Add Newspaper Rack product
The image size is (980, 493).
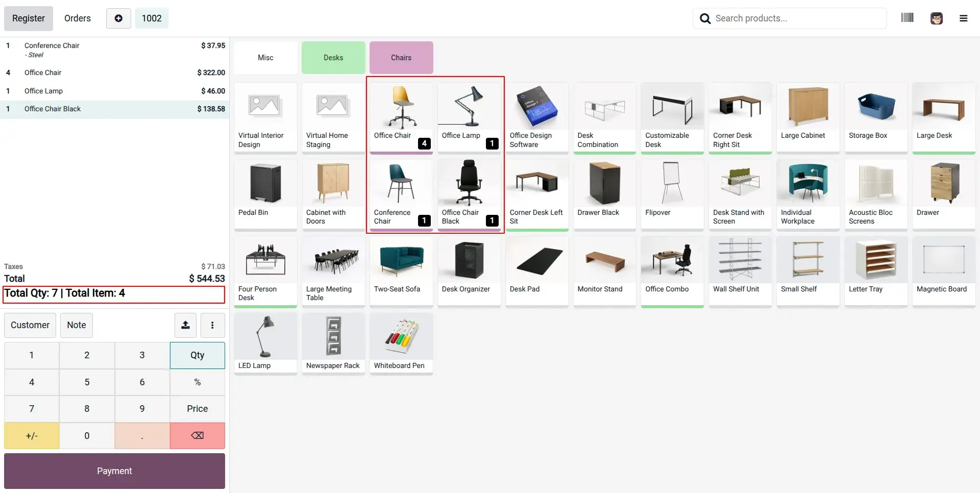point(333,343)
